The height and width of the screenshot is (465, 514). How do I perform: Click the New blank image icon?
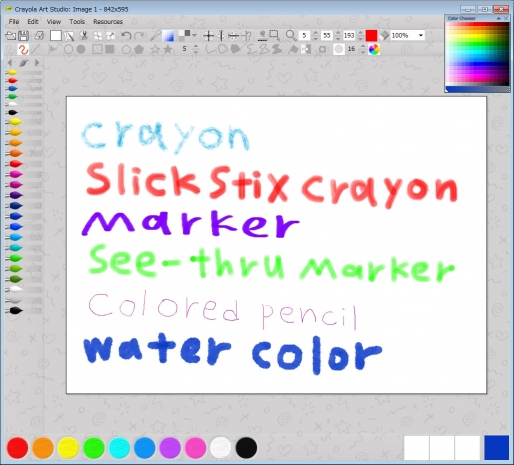coord(56,36)
